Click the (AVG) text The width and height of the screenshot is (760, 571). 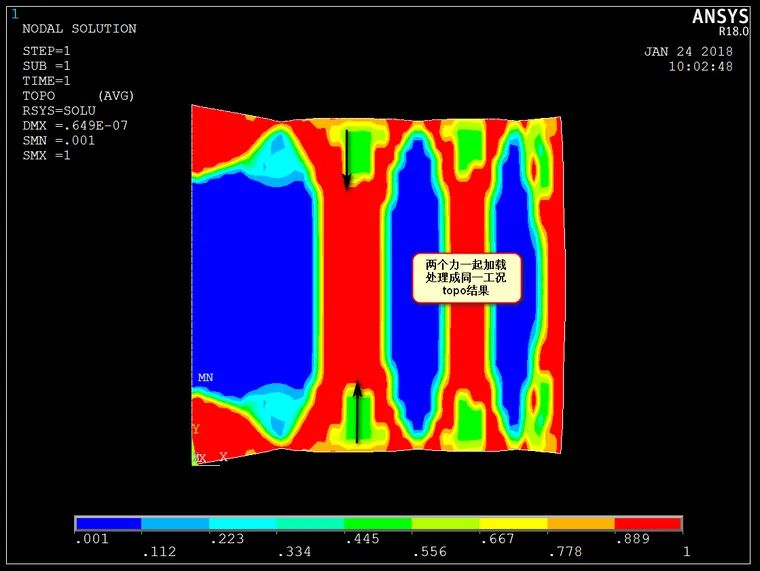tap(116, 96)
